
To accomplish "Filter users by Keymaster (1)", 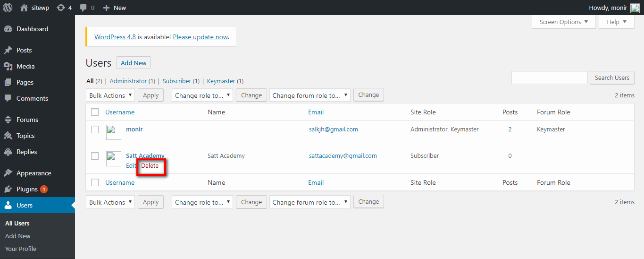I will coord(225,81).
